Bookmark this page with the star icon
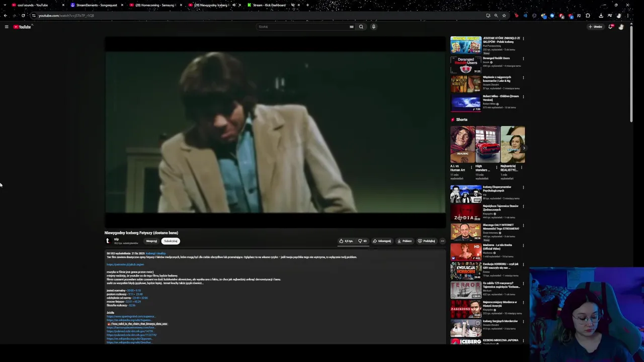Screen dimensions: 644x362 click(504, 16)
